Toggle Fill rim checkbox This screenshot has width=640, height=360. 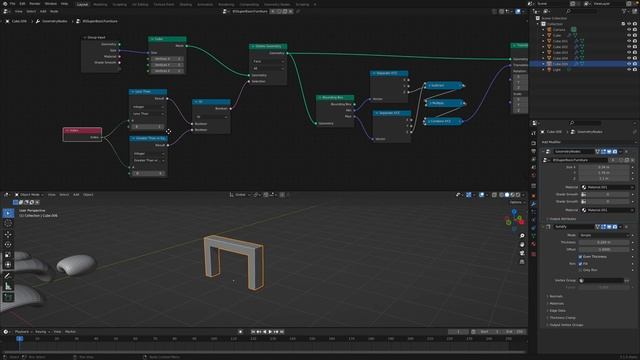coord(580,264)
